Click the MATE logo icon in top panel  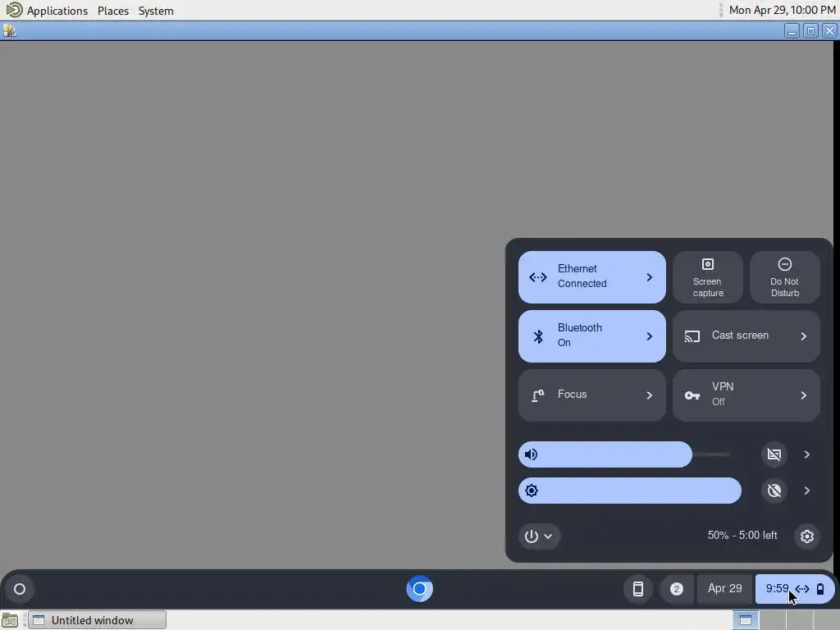[14, 10]
